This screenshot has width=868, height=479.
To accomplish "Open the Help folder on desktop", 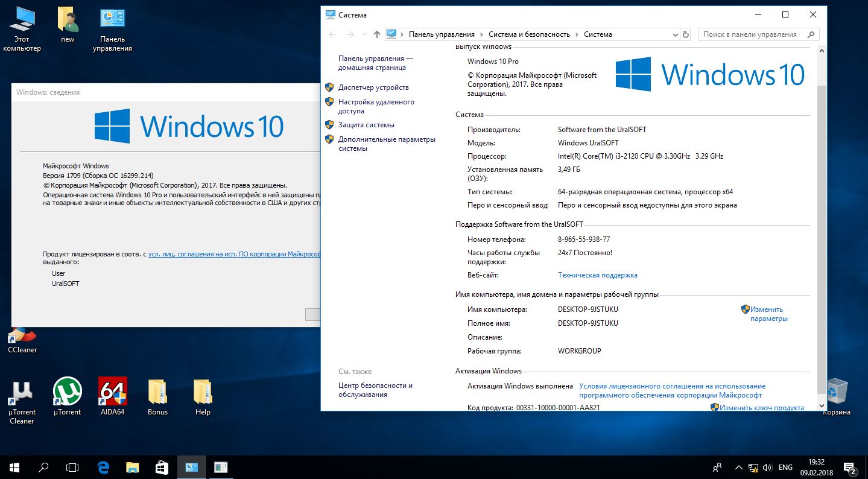I will coord(203,393).
